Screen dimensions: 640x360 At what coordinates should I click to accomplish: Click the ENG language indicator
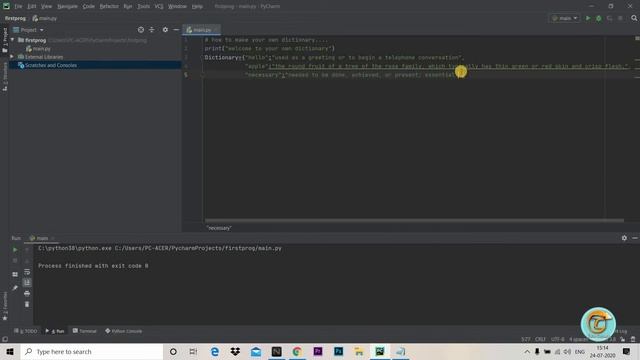pos(580,351)
